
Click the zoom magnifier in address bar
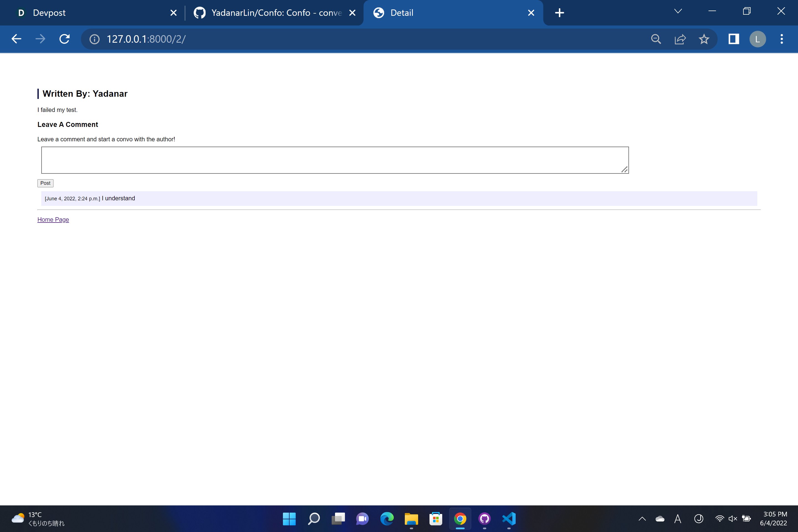(x=656, y=39)
